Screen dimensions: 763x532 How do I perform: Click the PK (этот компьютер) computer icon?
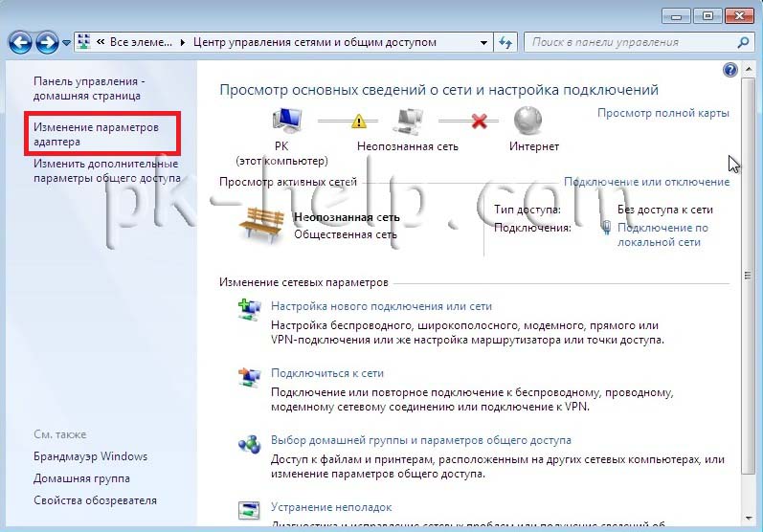[x=288, y=122]
